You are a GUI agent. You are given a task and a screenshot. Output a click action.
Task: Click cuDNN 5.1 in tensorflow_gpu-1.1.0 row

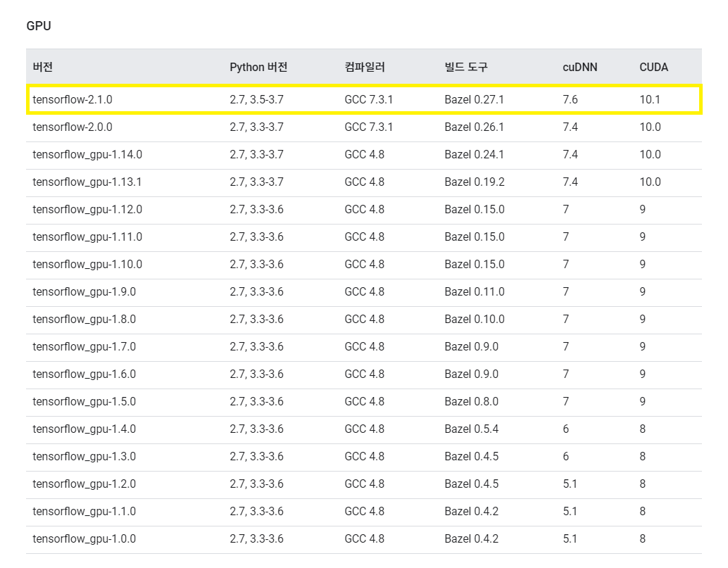pyautogui.click(x=570, y=510)
